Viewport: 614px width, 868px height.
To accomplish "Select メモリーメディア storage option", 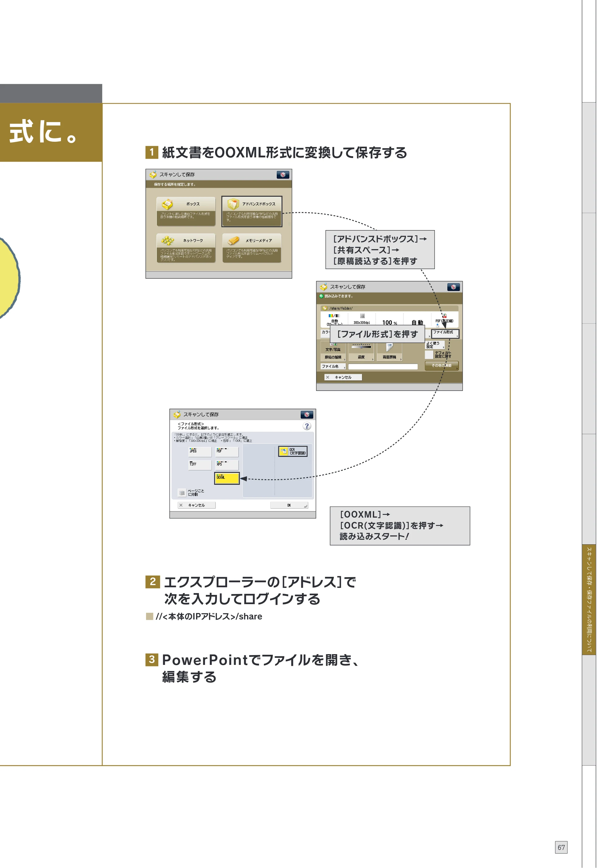I will coord(252,248).
